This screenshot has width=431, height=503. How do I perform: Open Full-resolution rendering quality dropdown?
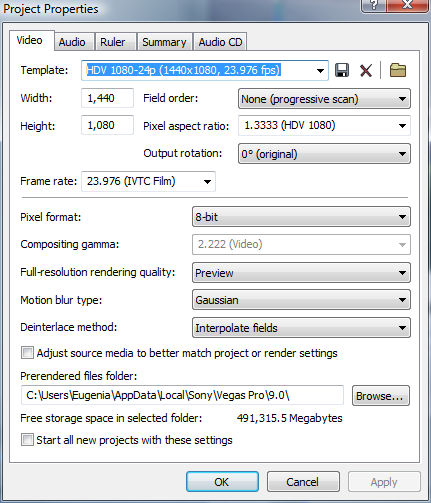click(x=301, y=273)
